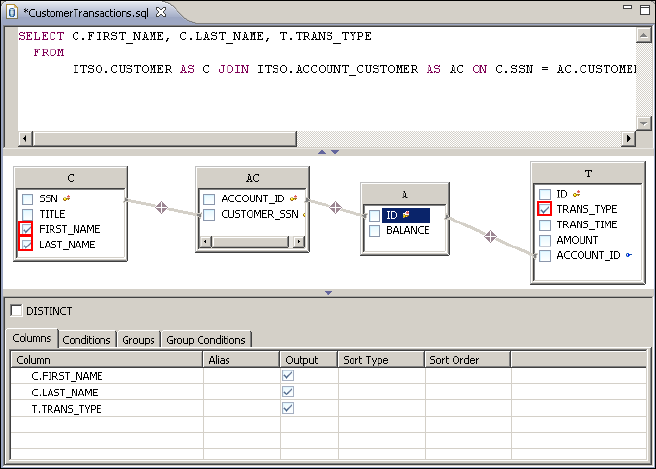Click the SQL file icon on the editor tab
This screenshot has width=656, height=469.
[x=12, y=12]
